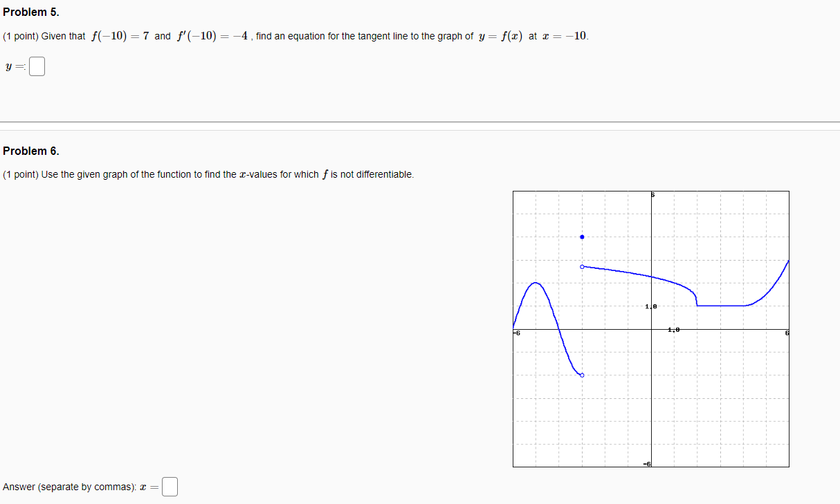
Task: Click the upper open circle on the graph
Action: 582,266
